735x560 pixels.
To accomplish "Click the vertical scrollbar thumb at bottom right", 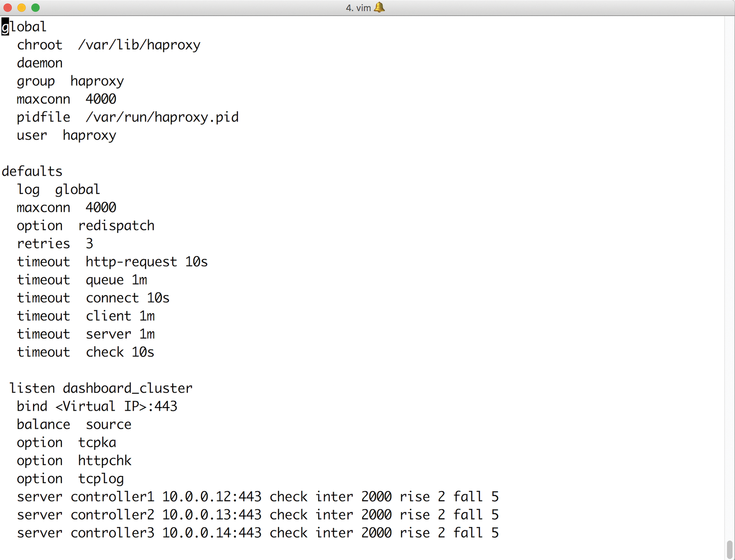I will click(730, 549).
